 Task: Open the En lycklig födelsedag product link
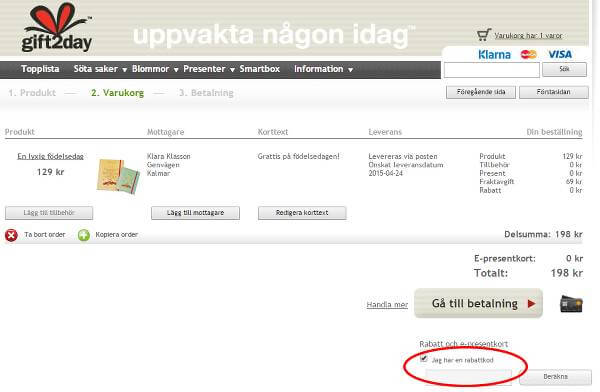point(51,156)
